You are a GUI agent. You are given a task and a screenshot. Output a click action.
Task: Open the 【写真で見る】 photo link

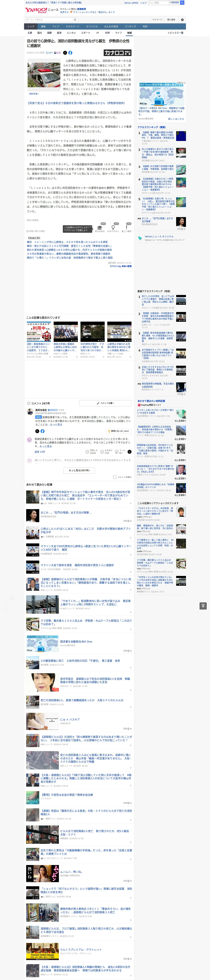[x=76, y=103]
